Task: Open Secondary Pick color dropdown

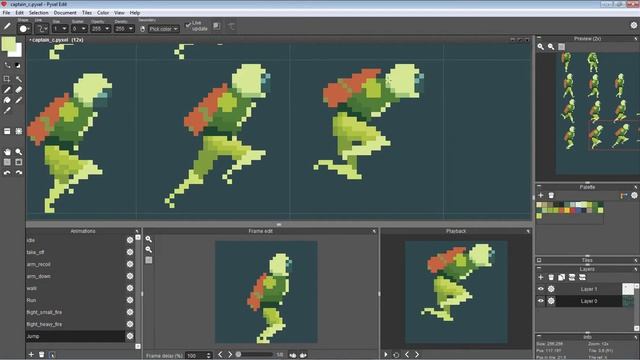Action: click(163, 29)
